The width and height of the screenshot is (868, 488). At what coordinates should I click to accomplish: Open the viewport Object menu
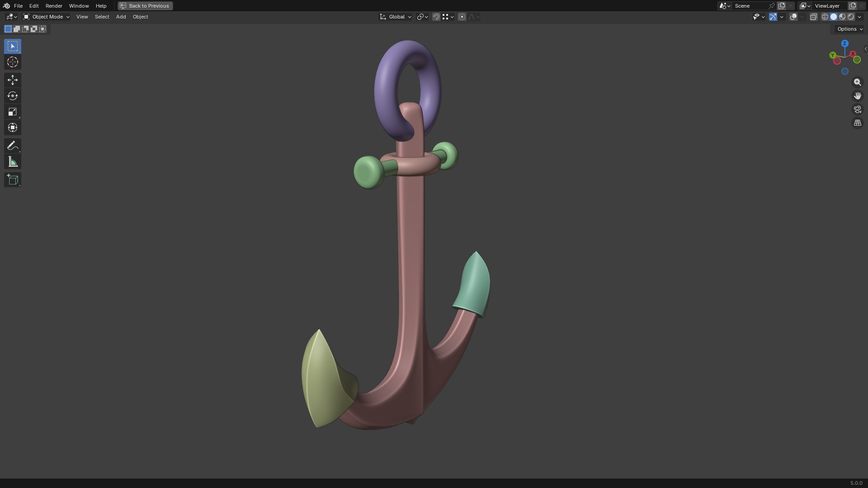pos(140,17)
